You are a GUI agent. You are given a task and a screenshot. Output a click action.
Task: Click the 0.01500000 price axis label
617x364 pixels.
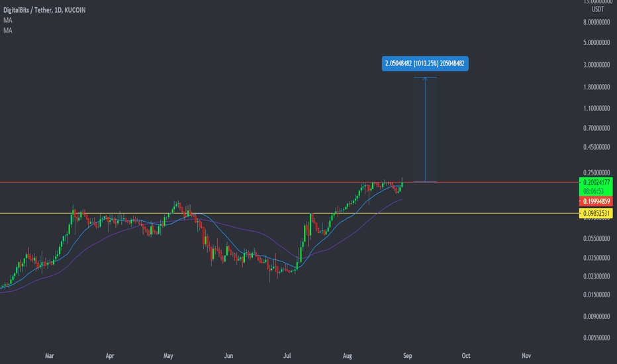pyautogui.click(x=596, y=295)
